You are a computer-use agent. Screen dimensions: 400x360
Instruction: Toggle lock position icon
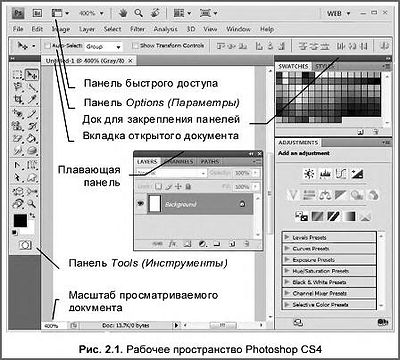click(178, 187)
